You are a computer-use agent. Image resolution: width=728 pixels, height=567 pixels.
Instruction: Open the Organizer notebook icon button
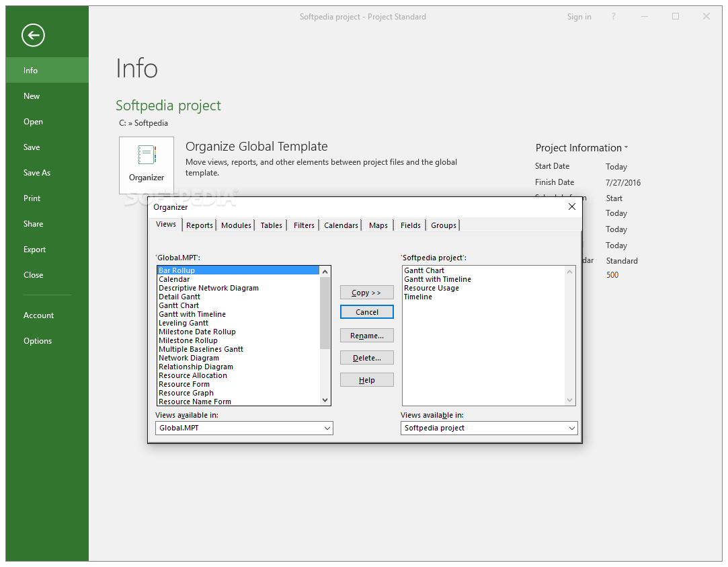click(147, 165)
